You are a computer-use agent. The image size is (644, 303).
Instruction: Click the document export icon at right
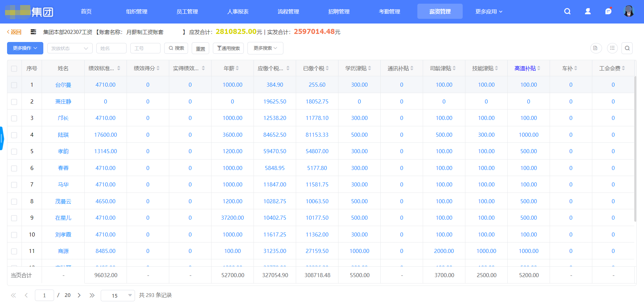click(x=596, y=48)
